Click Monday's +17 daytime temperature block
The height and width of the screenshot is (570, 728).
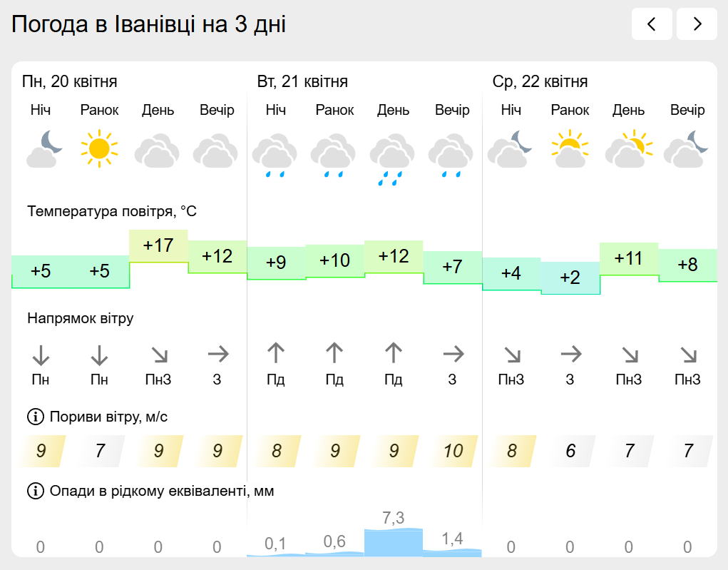point(158,246)
